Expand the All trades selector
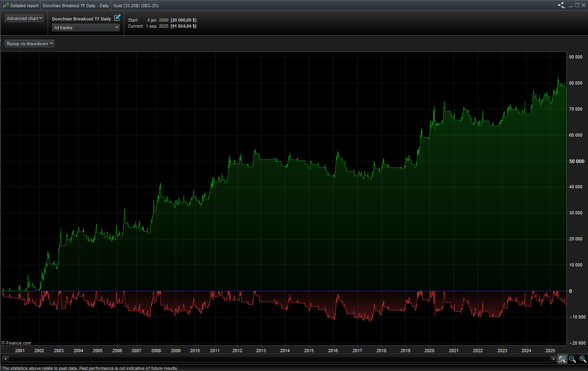 click(86, 28)
